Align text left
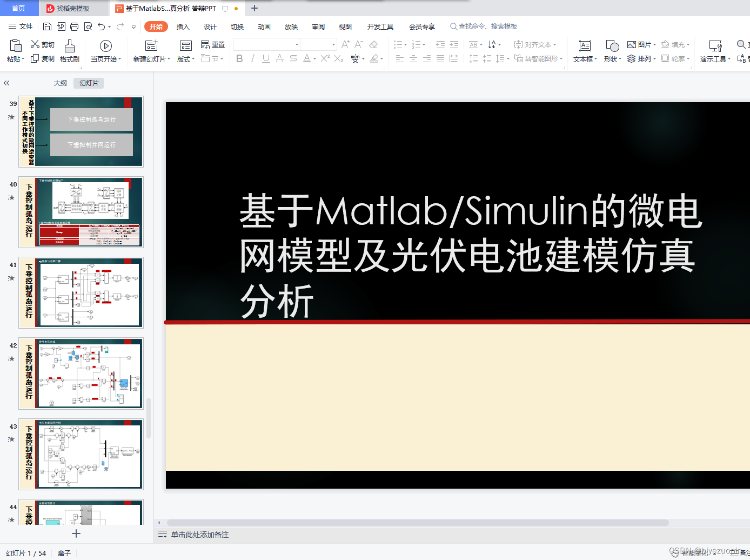This screenshot has width=750, height=560. (x=400, y=58)
